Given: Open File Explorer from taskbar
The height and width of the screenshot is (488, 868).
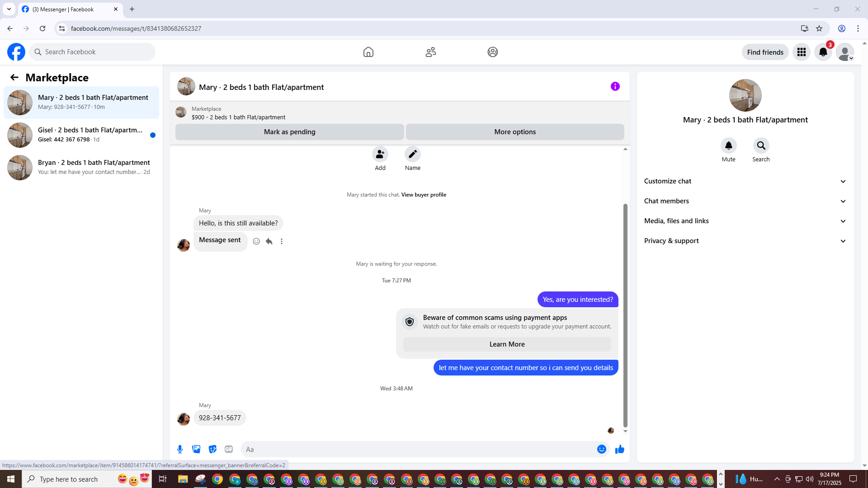Looking at the screenshot, I should [x=183, y=479].
